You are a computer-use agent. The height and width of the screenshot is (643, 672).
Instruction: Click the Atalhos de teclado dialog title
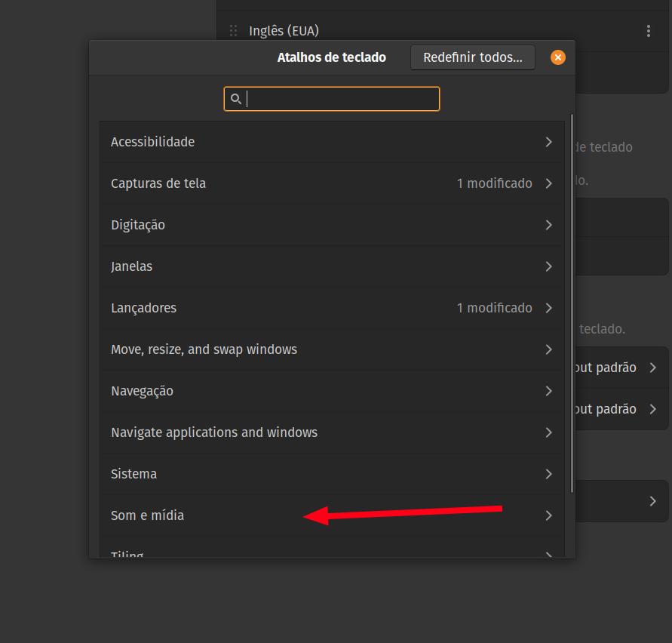[x=332, y=57]
